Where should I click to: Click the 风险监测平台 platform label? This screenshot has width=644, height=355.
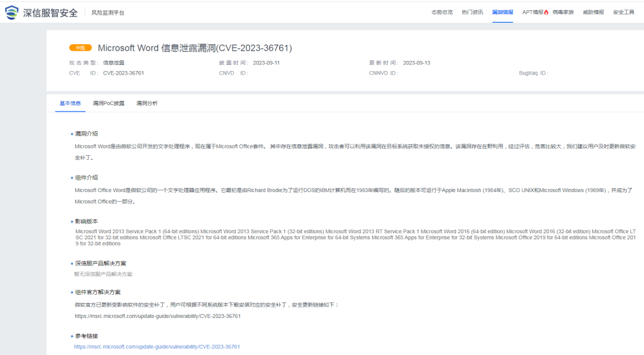coord(107,13)
